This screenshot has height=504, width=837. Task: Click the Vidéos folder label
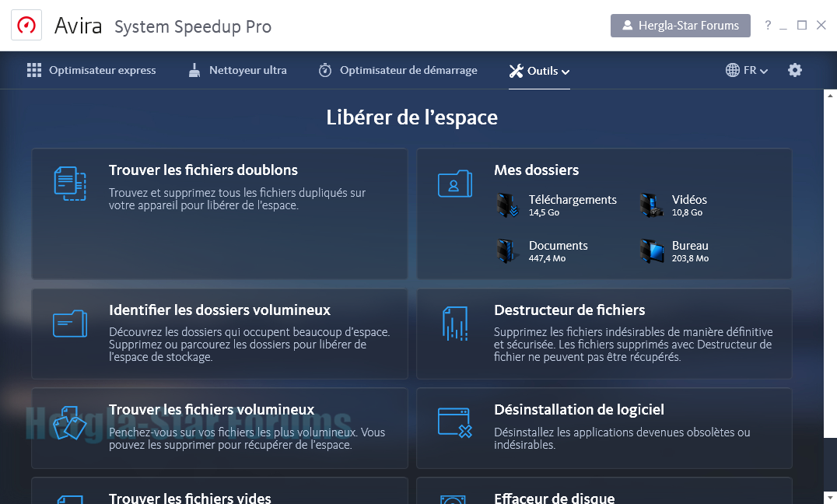[689, 200]
